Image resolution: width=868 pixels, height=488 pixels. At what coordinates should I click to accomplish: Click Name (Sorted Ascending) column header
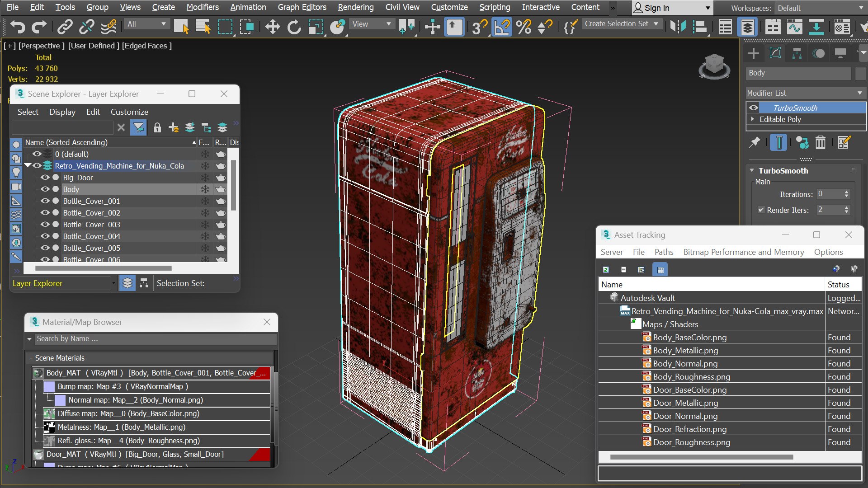[111, 142]
